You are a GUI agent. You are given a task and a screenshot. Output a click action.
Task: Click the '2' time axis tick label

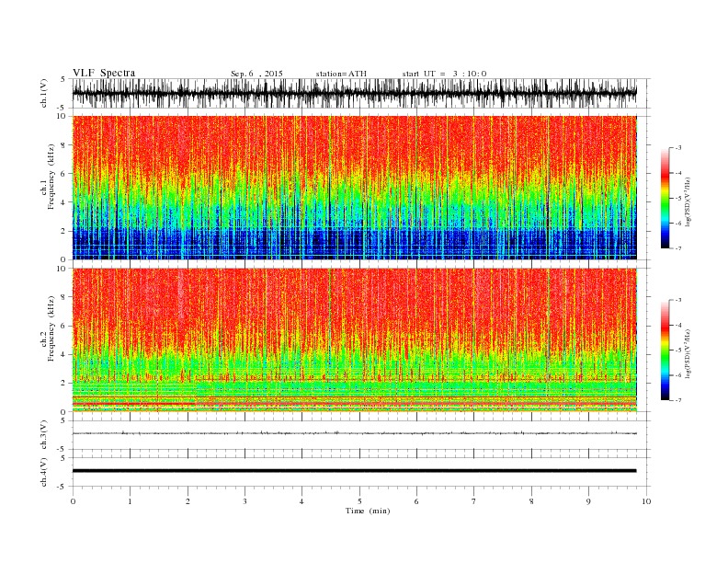(x=188, y=501)
